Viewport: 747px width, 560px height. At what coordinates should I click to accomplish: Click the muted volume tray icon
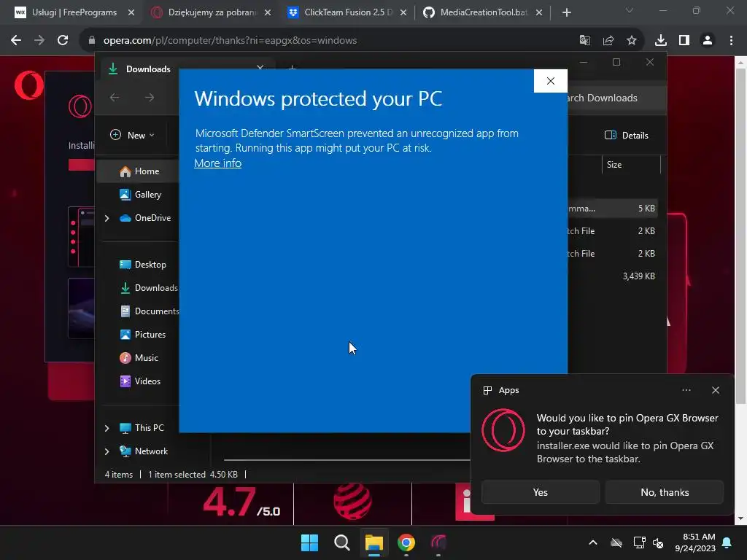658,542
